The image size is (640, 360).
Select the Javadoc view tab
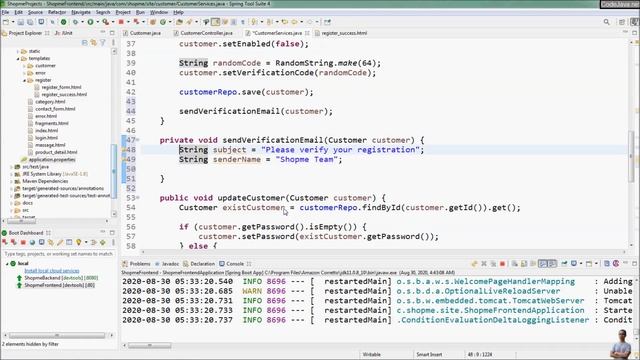[x=167, y=264]
